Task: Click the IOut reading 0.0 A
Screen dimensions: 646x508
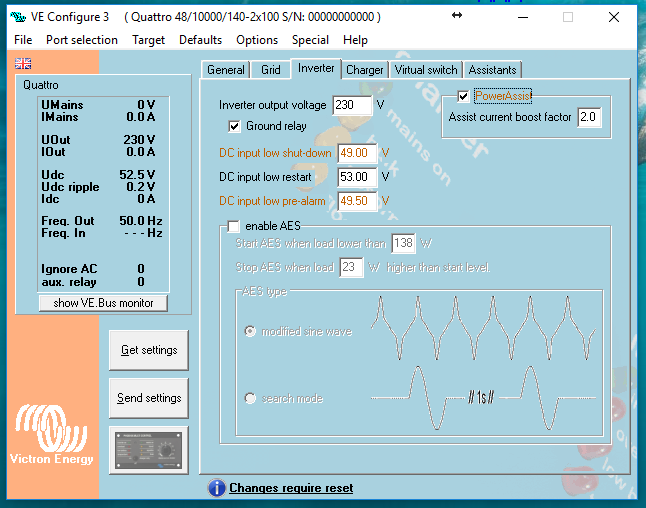Action: point(140,152)
